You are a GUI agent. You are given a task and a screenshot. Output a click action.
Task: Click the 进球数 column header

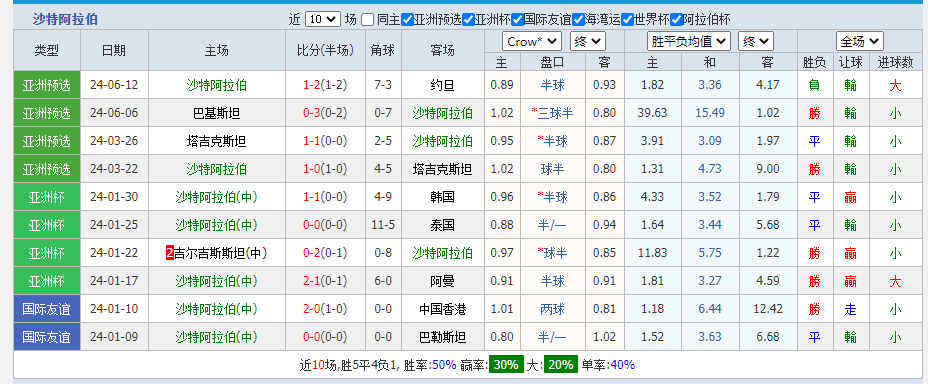click(x=895, y=62)
